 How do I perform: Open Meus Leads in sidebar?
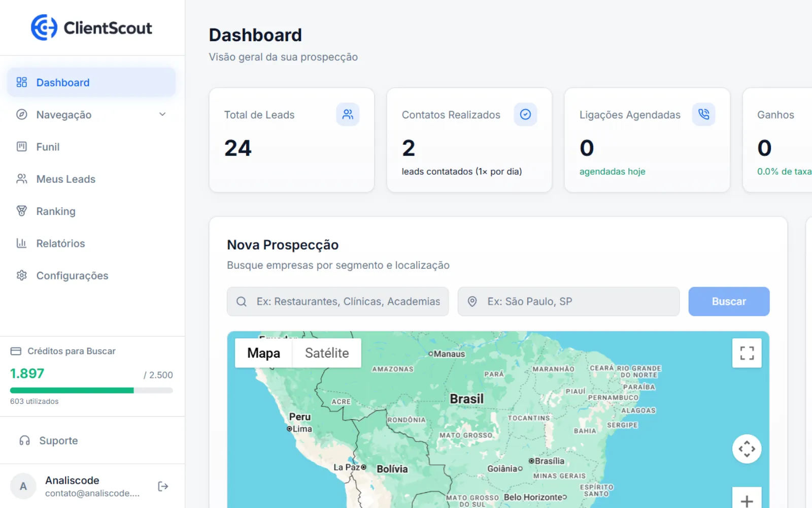click(91, 179)
